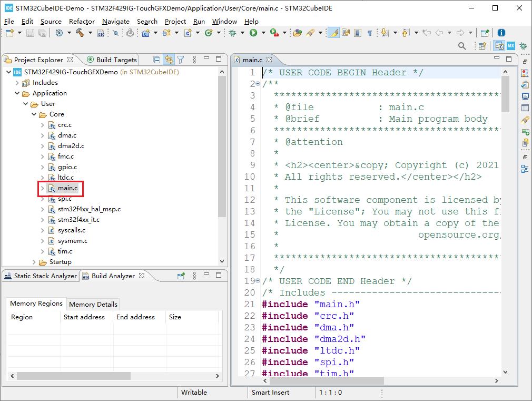Switch to the MX Device Configuration perspective

tap(510, 46)
